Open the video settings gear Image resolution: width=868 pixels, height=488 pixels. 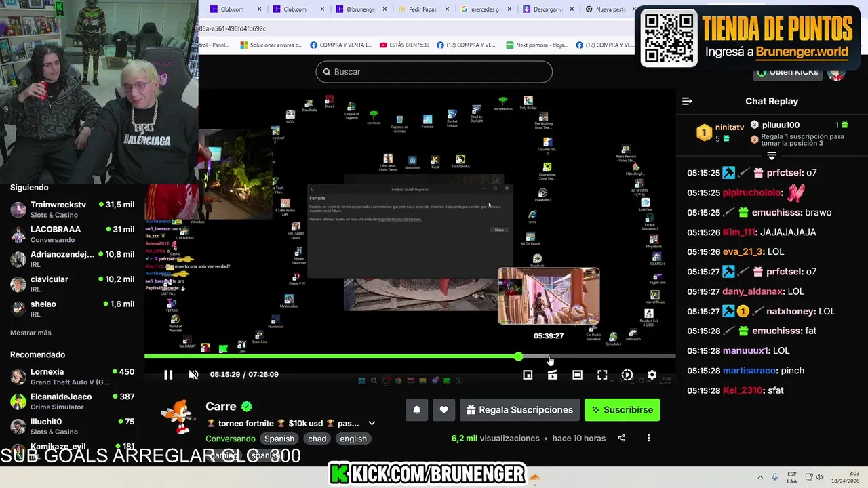[652, 375]
